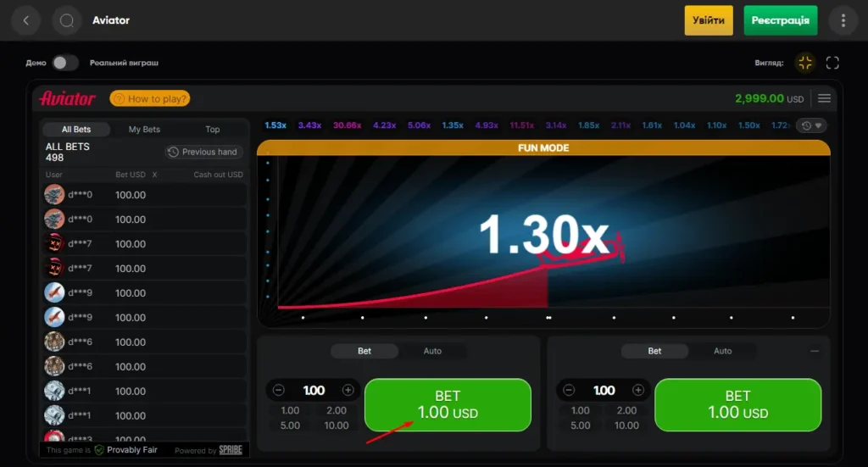
Task: Choose 2.00 preset in left bet panel
Action: click(x=337, y=410)
